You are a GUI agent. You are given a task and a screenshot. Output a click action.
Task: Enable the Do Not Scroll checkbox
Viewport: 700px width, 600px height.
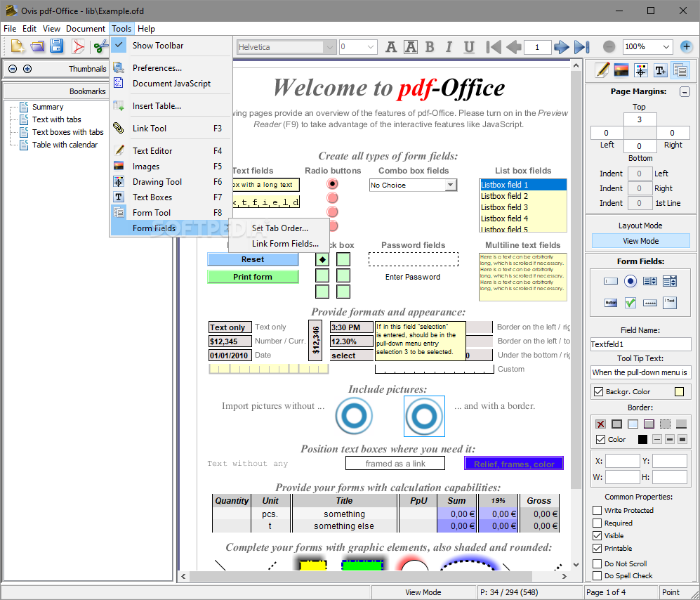597,563
